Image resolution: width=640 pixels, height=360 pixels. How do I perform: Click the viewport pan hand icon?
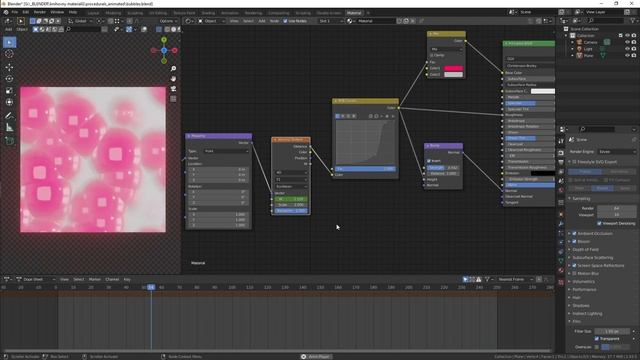tap(173, 78)
